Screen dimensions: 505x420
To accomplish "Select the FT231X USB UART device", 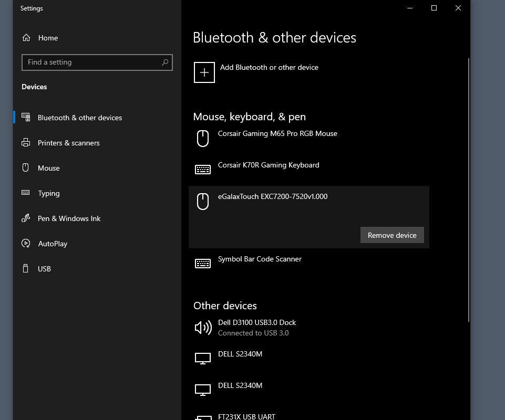I will pyautogui.click(x=246, y=416).
